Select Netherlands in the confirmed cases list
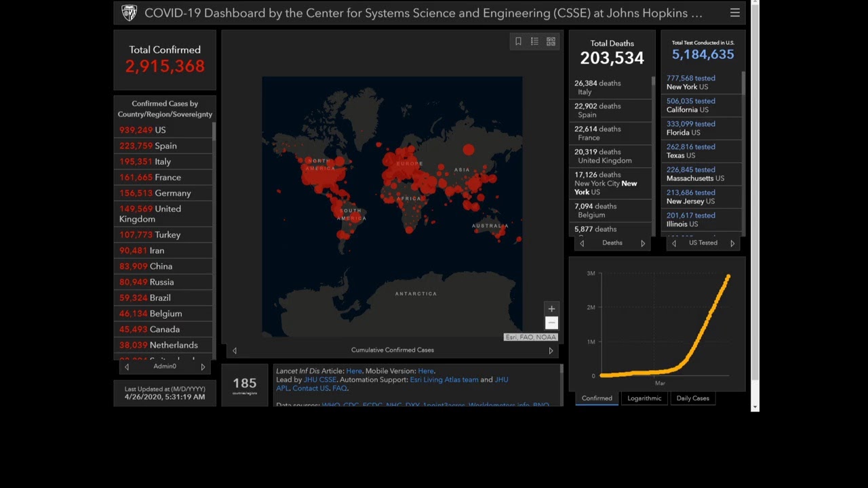 tap(163, 345)
